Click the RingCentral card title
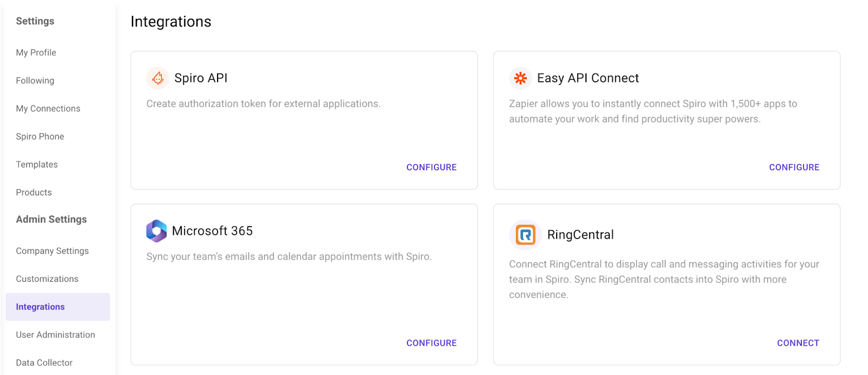 point(580,235)
